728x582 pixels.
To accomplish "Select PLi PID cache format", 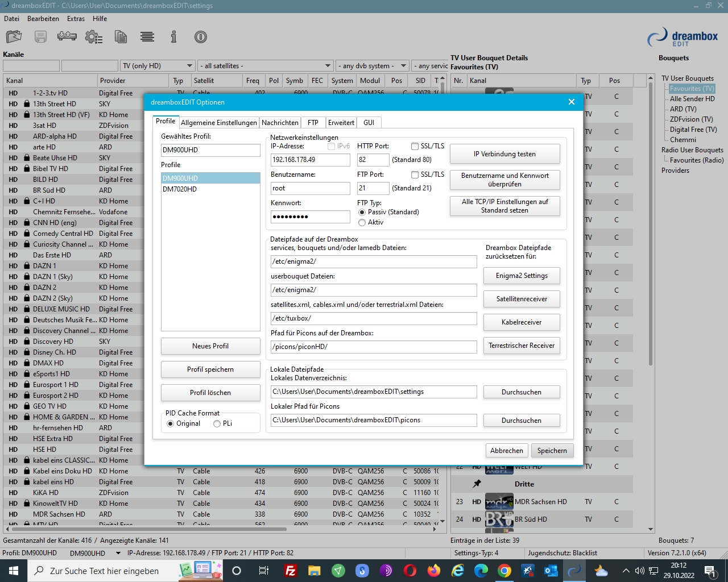I will pyautogui.click(x=217, y=423).
